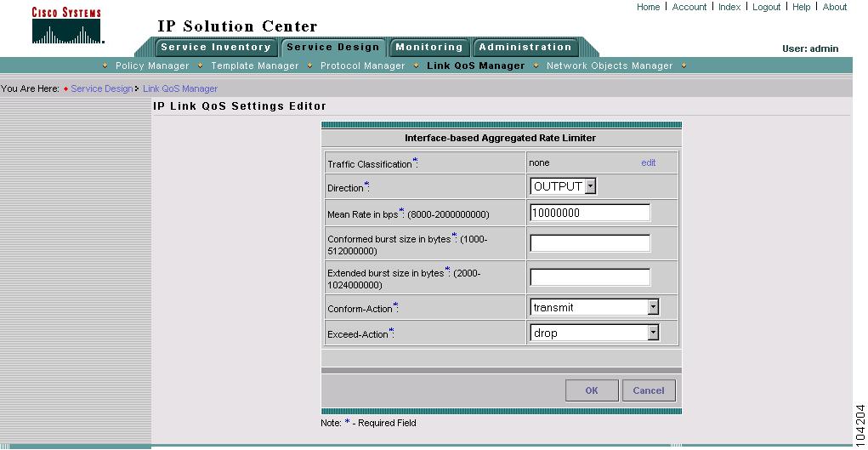
Task: Focus the Extended burst size field
Action: coord(590,277)
